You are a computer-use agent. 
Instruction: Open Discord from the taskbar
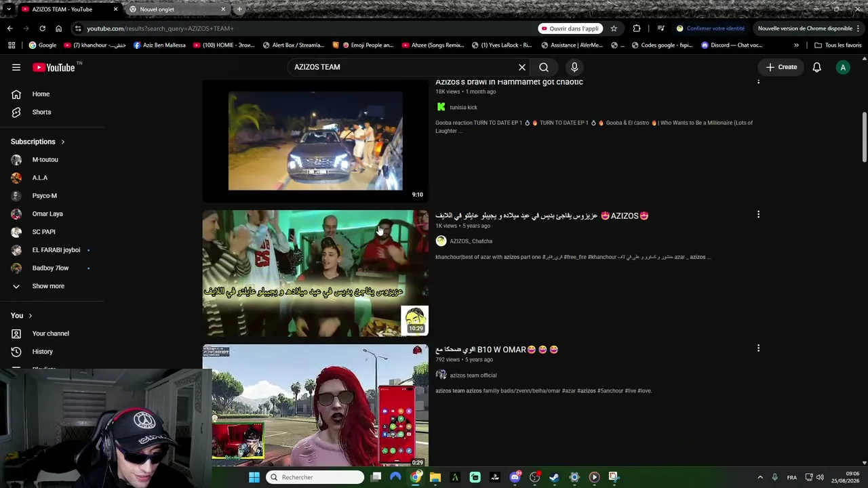coord(515,477)
